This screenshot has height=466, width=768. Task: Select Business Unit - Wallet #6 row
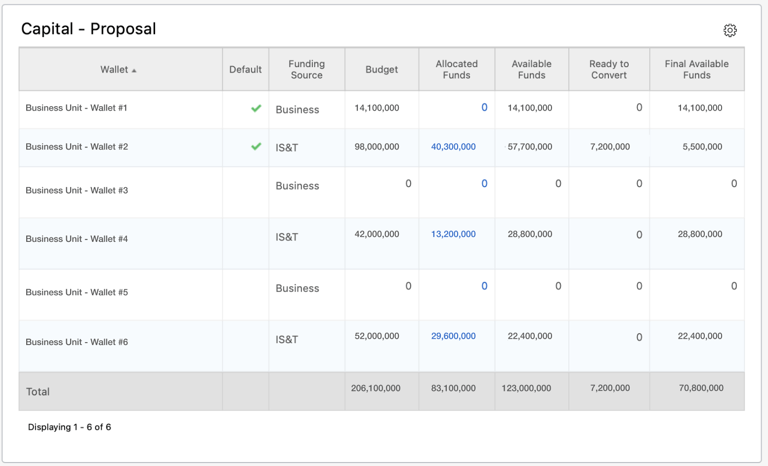77,342
